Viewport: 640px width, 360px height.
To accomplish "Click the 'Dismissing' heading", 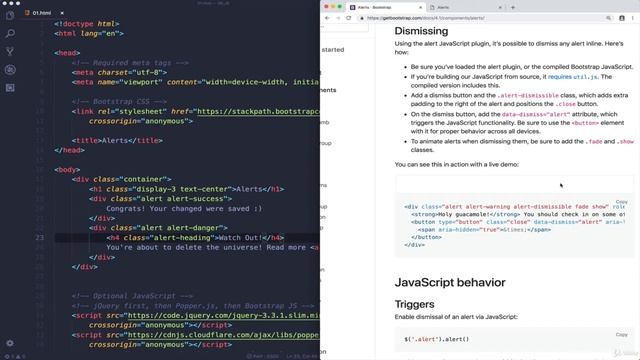I will (421, 31).
